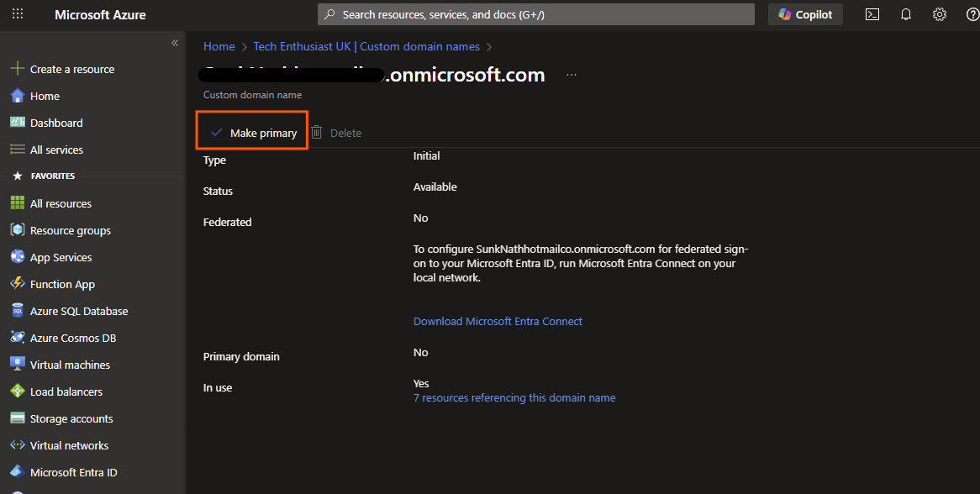Image resolution: width=980 pixels, height=494 pixels.
Task: Open the Help and support pane
Action: click(x=972, y=13)
